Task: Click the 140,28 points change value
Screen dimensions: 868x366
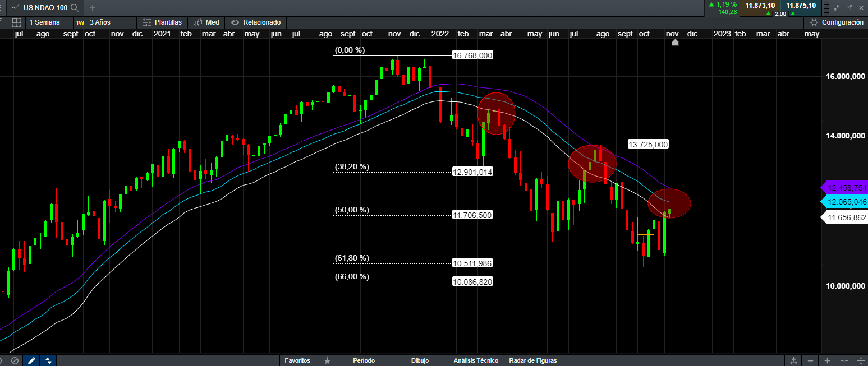Action: pos(728,12)
